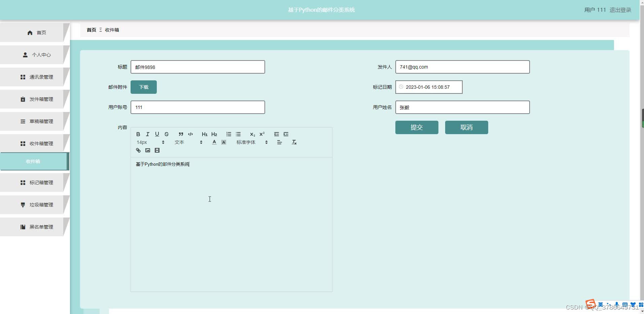Clear text formatting icon
Screen dimensions: 644x314
coord(294,142)
